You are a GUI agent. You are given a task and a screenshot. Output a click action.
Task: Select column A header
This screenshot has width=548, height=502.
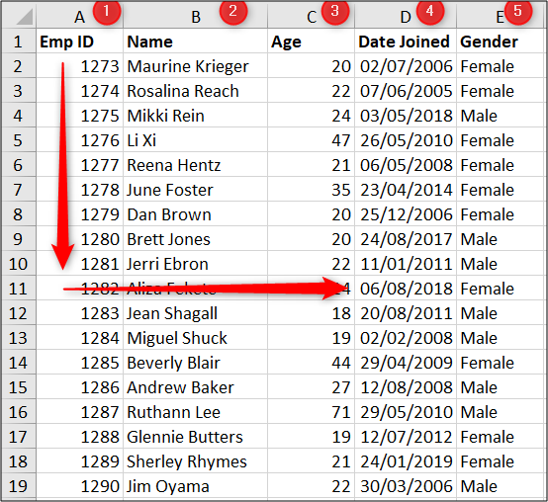pyautogui.click(x=80, y=16)
